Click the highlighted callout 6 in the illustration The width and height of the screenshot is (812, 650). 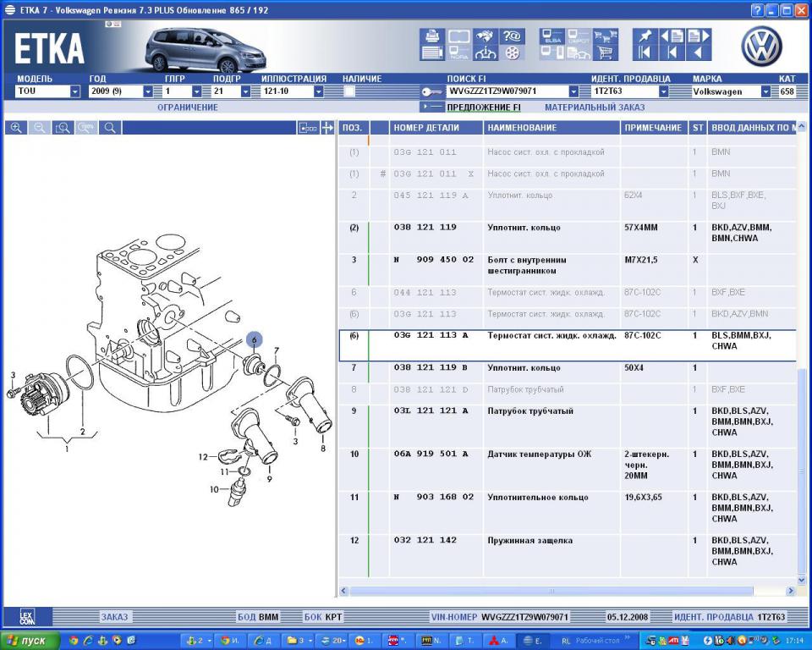[x=255, y=340]
